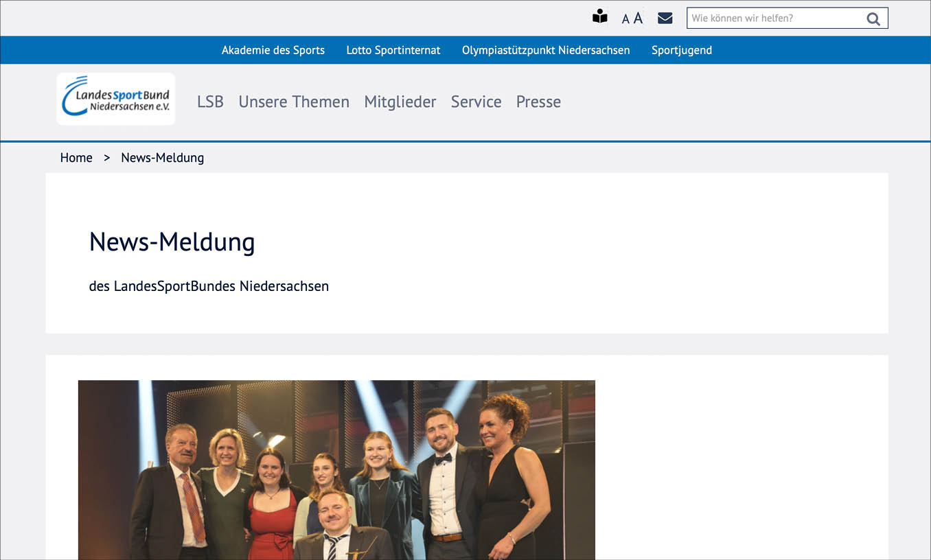Open the Akademie des Sports page
931x560 pixels.
click(273, 49)
